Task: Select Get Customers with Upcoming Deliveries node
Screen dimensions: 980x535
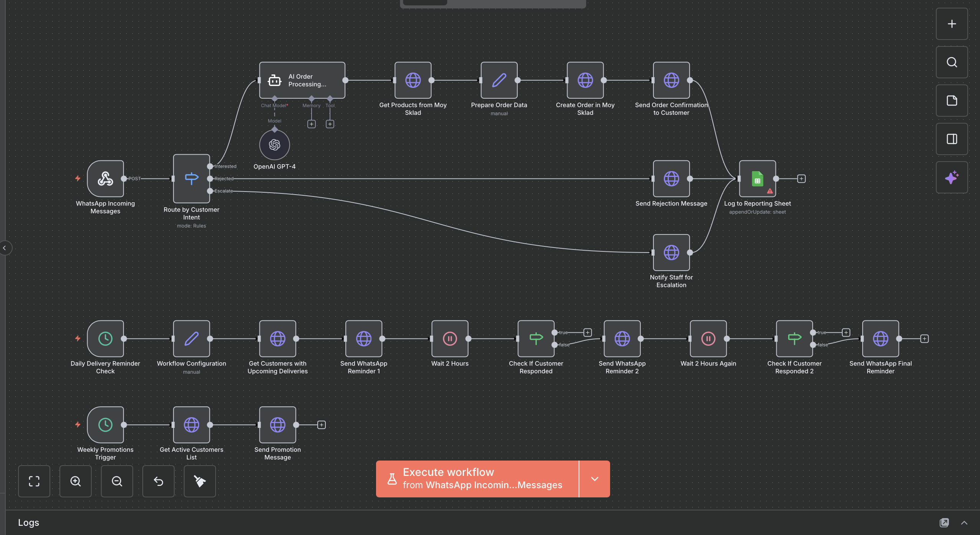Action: tap(277, 339)
